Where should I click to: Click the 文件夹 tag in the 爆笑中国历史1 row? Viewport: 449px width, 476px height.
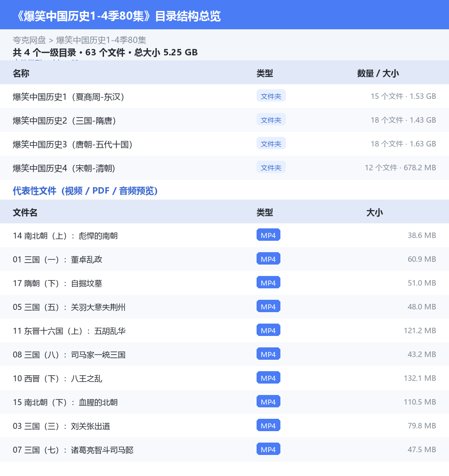[x=271, y=96]
